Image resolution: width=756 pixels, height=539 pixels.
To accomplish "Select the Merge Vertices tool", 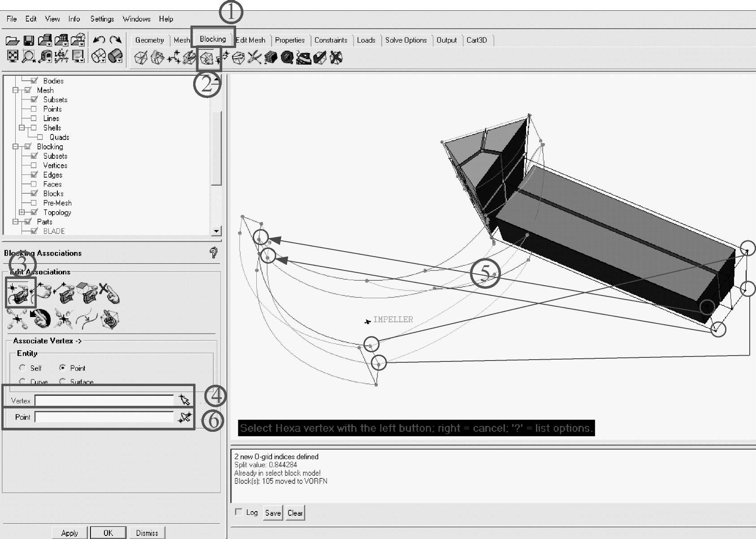I will click(173, 58).
